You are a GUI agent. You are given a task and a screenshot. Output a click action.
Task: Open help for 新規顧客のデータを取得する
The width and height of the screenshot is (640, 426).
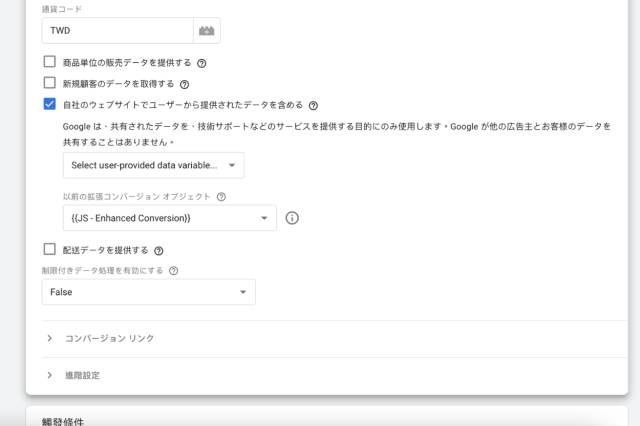(184, 84)
